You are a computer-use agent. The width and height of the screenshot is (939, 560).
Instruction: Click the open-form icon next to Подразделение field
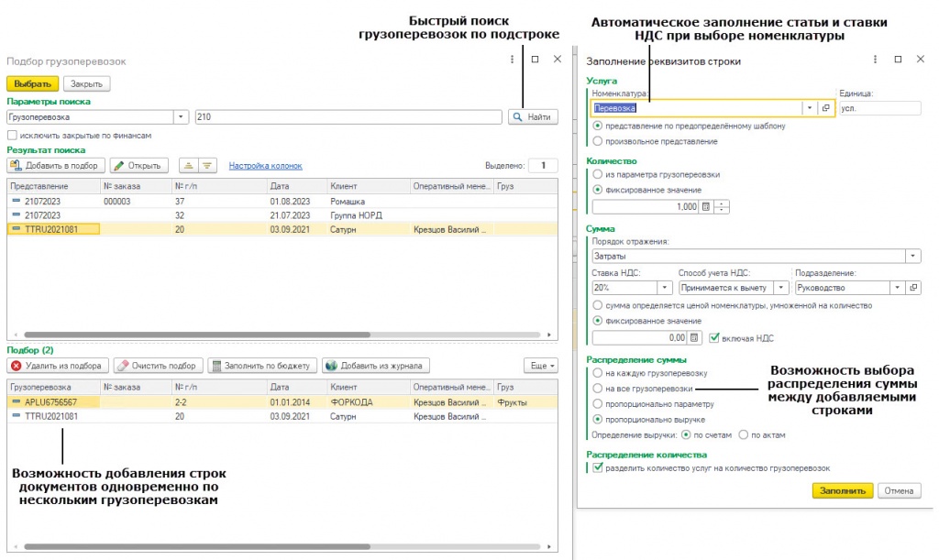pyautogui.click(x=913, y=288)
